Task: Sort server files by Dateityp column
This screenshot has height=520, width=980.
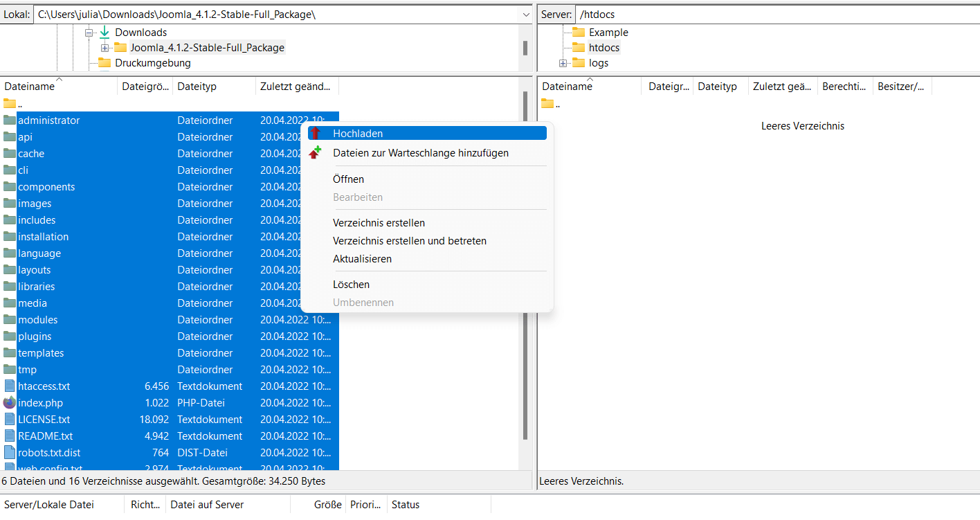Action: [x=720, y=87]
